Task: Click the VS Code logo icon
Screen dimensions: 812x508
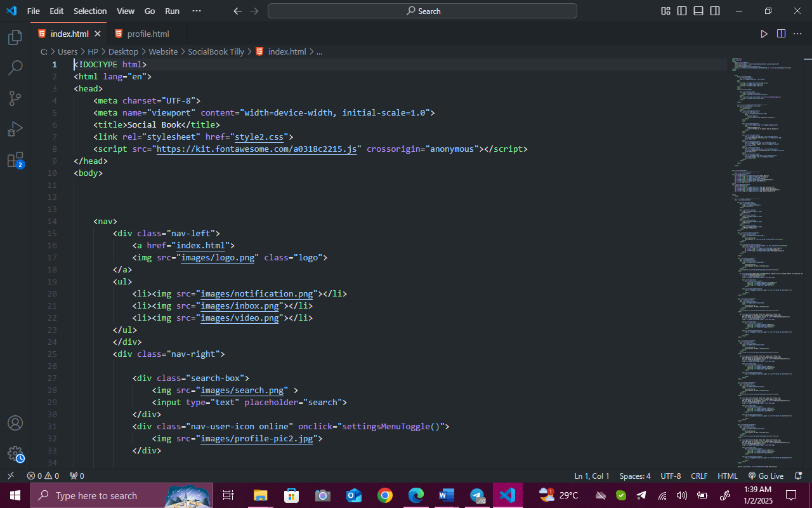Action: (11, 11)
